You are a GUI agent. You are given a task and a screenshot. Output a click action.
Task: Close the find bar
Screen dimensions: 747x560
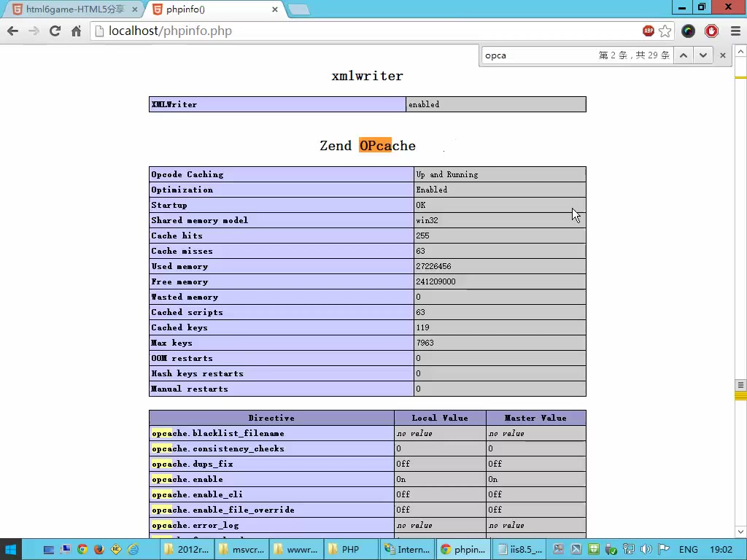click(723, 55)
